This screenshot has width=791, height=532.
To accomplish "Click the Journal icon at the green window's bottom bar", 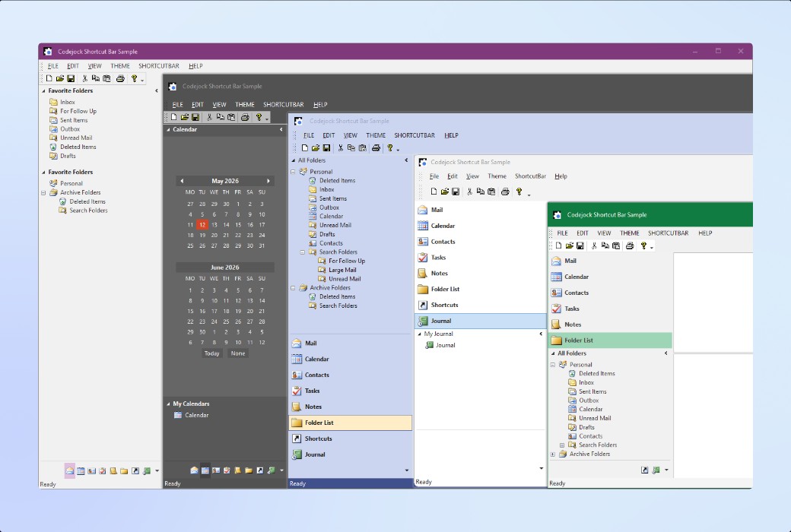I will click(656, 470).
